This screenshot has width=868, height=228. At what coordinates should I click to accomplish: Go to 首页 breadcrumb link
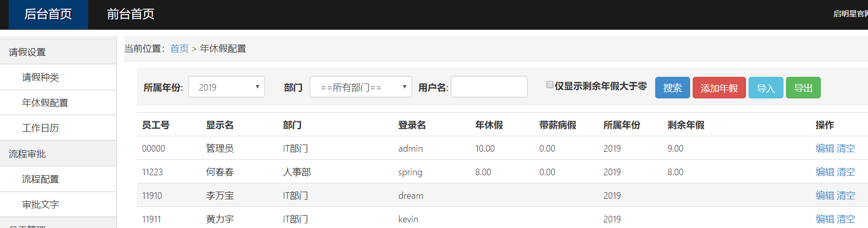tap(179, 49)
